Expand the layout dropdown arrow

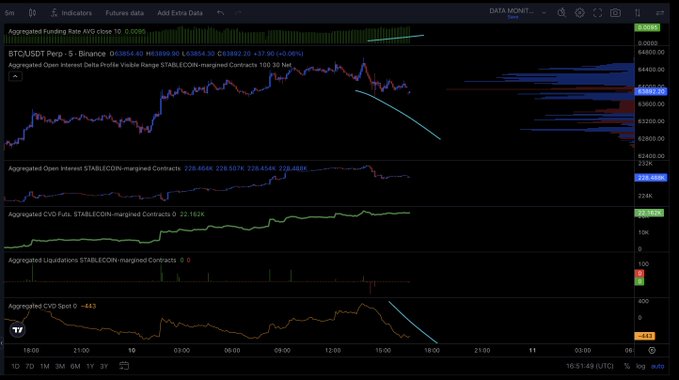coord(544,13)
